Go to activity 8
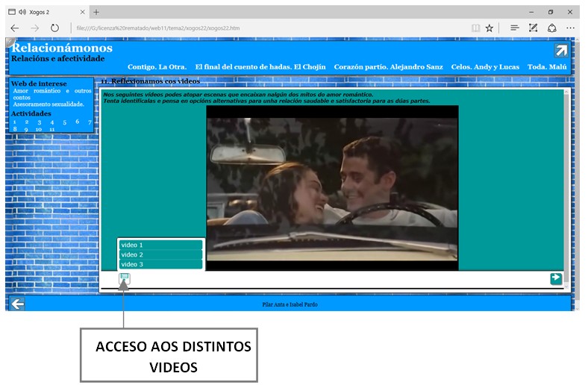Screen dimensions: 588x385 [x=15, y=129]
